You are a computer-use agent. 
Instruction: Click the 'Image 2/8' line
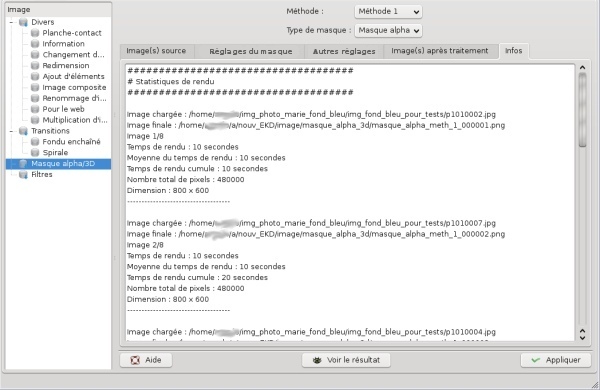145,245
